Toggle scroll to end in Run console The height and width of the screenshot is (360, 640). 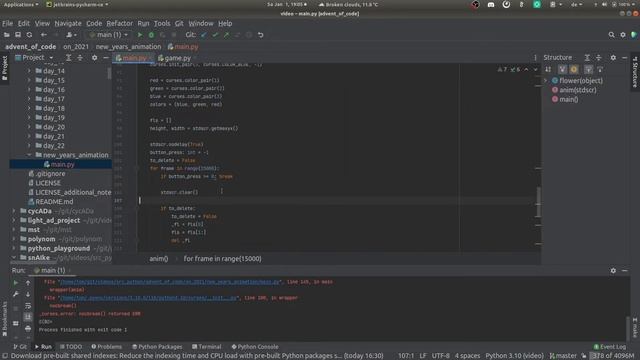tap(28, 317)
